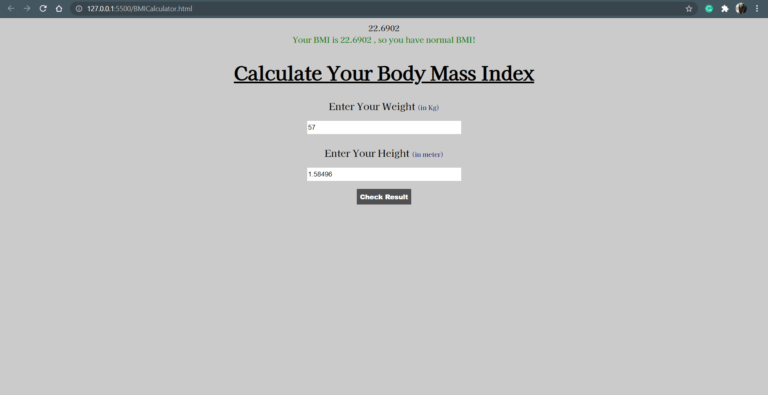This screenshot has height=395, width=768.
Task: Go to the browser home icon
Action: (x=59, y=8)
